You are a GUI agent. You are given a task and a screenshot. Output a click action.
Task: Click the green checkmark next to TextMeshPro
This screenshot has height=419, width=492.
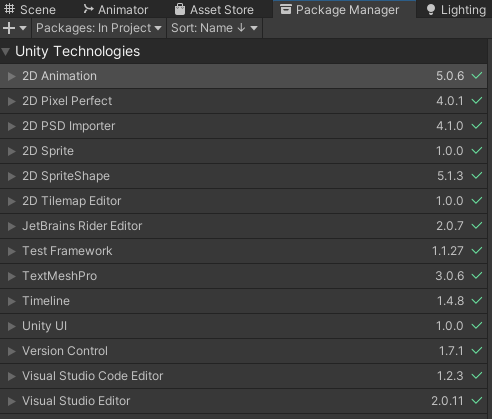477,275
